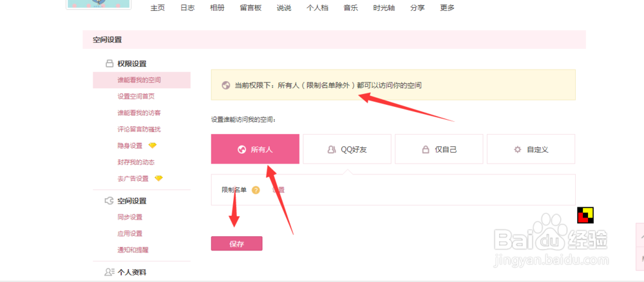
Task: Click the 权限设置 section heading
Action: click(132, 64)
